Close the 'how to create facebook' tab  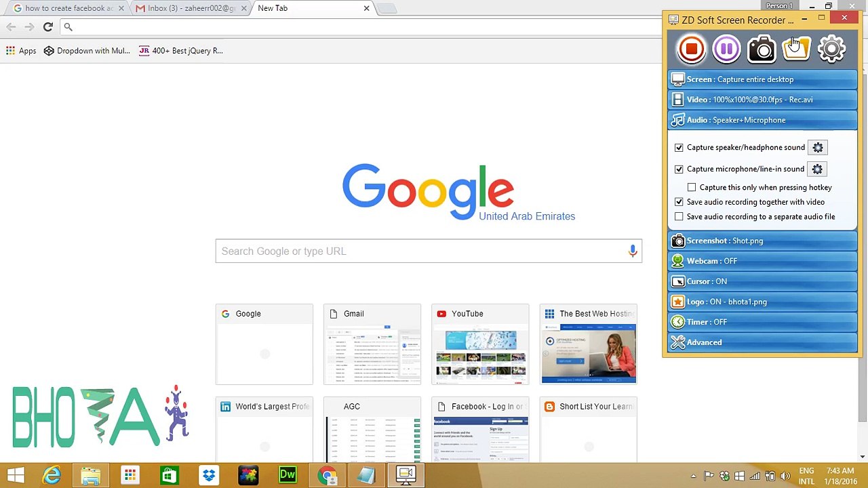(121, 8)
